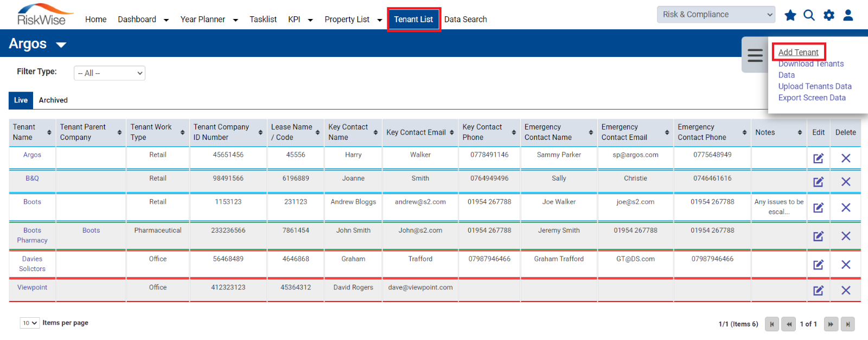Click Upload Tenants Data link
This screenshot has width=868, height=340.
(815, 86)
